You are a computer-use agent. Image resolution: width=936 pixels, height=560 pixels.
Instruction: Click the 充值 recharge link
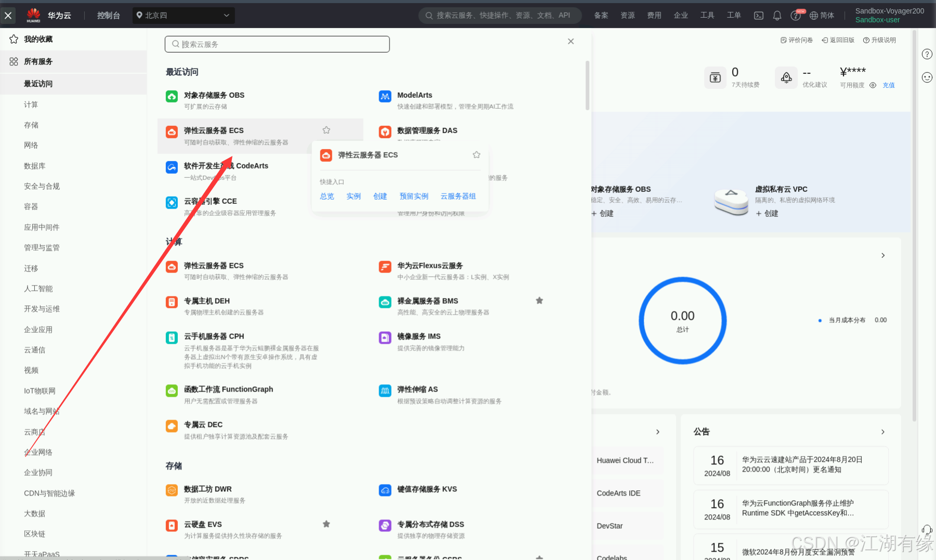click(x=889, y=85)
